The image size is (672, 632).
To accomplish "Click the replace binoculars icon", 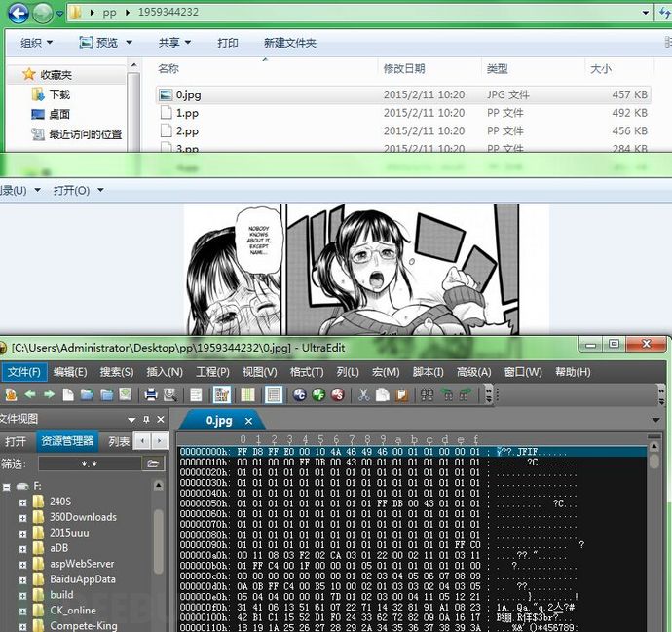I will pyautogui.click(x=465, y=394).
